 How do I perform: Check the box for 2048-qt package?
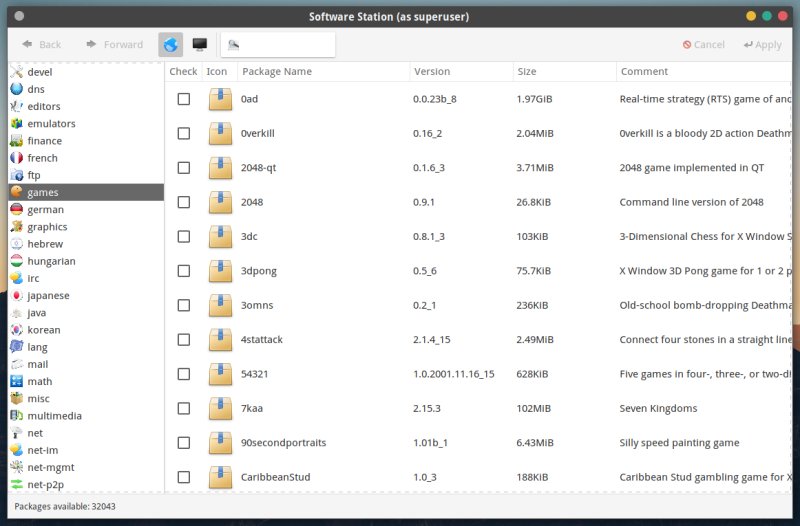183,168
